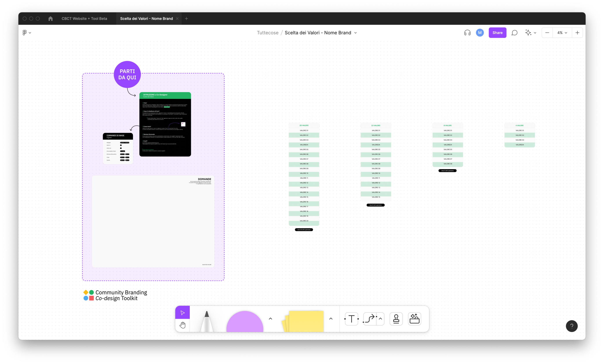
Task: Click the 15 VALORI column header
Action: (376, 126)
